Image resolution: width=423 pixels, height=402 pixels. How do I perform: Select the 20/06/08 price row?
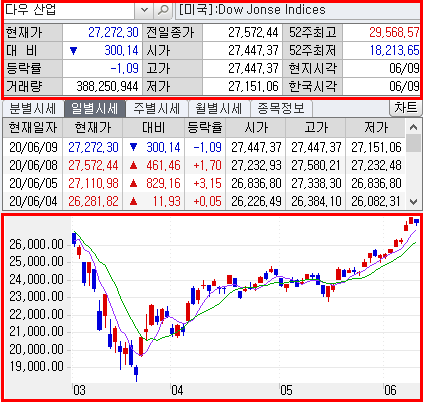coord(204,165)
